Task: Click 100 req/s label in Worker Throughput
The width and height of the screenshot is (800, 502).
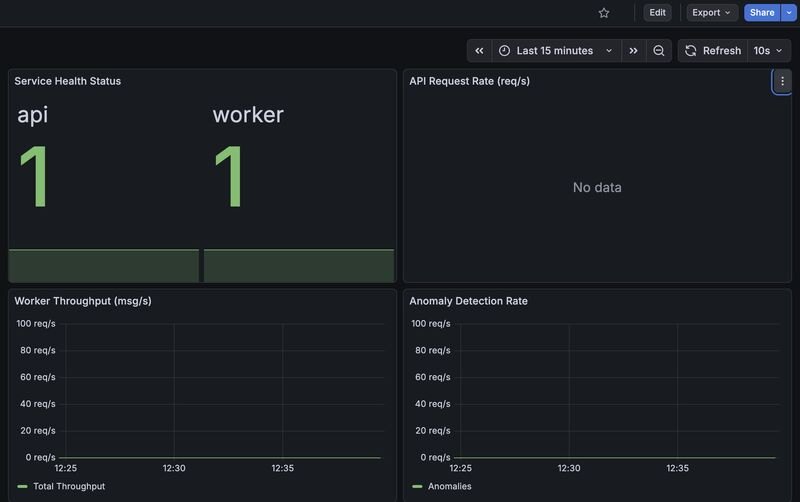Action: pos(36,323)
